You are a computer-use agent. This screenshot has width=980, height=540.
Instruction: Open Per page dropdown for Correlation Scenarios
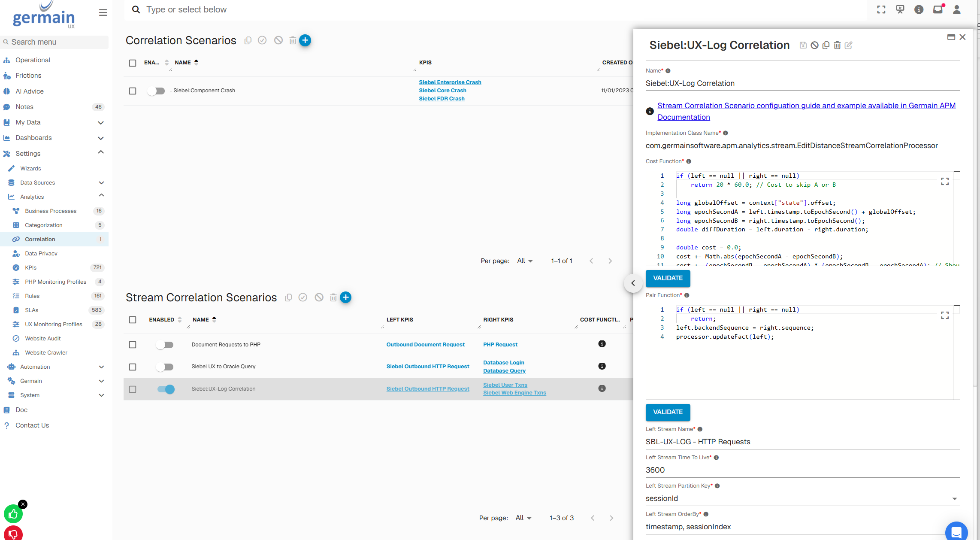point(525,261)
